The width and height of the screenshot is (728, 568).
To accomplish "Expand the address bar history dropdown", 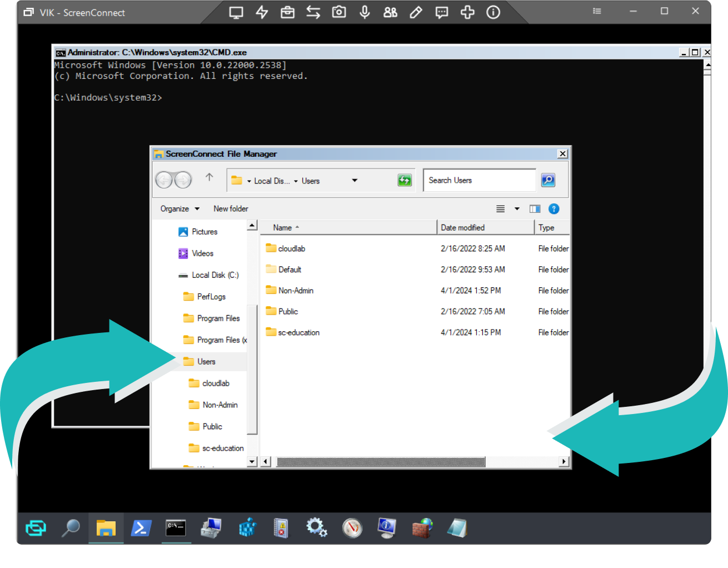I will (x=355, y=180).
